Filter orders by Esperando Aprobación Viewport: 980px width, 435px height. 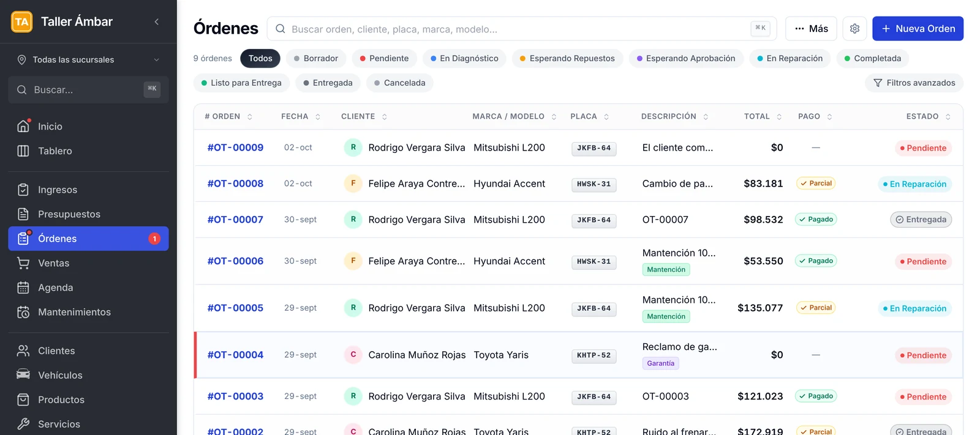tap(686, 58)
